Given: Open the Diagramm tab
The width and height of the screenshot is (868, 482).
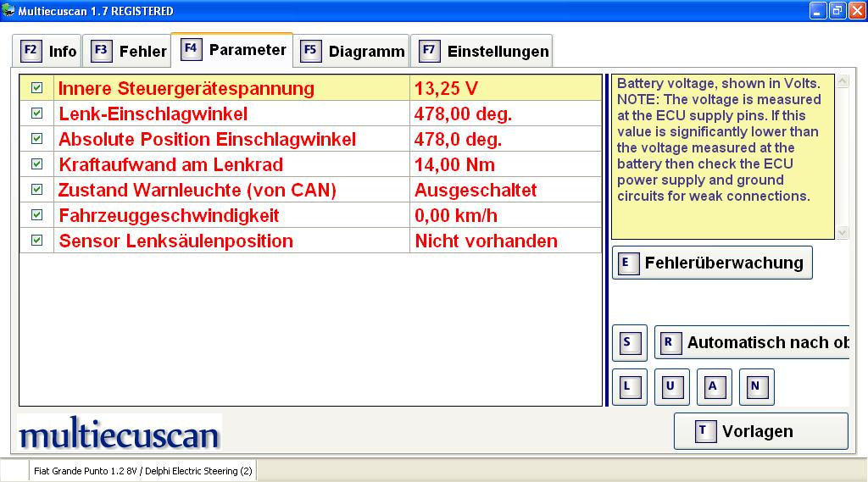Looking at the screenshot, I should click(353, 51).
